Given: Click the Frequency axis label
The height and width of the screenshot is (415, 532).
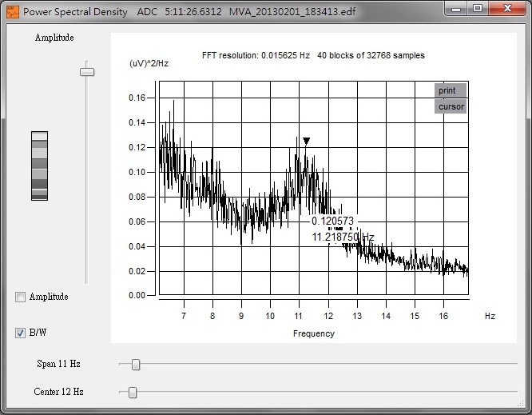Looking at the screenshot, I should 314,333.
